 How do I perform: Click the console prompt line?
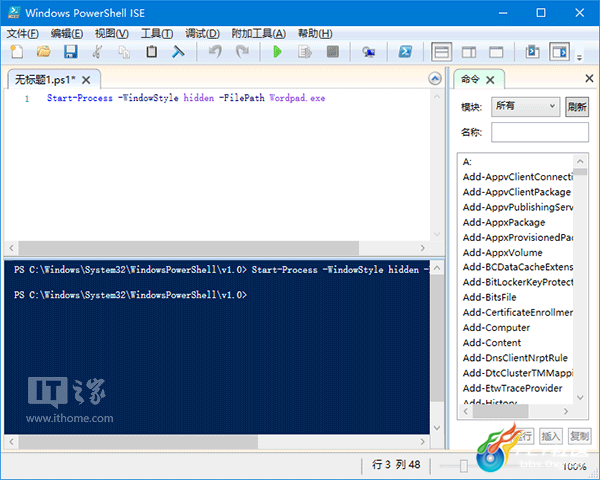(130, 295)
